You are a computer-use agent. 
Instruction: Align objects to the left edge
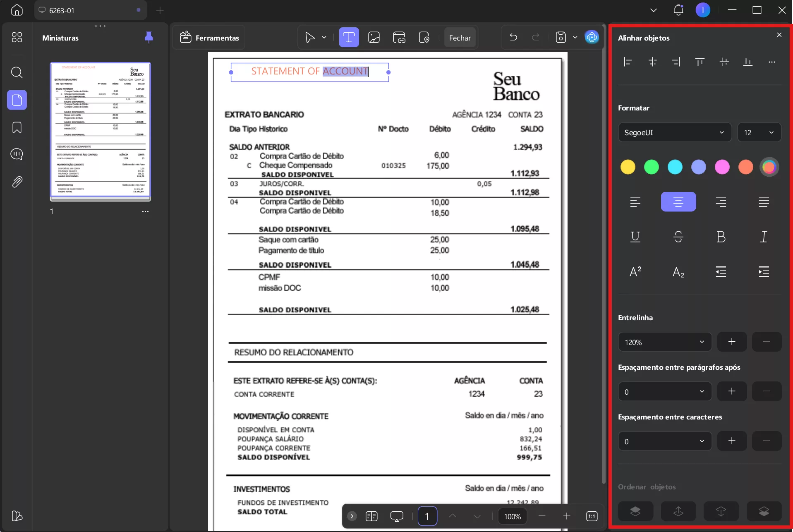pos(628,62)
